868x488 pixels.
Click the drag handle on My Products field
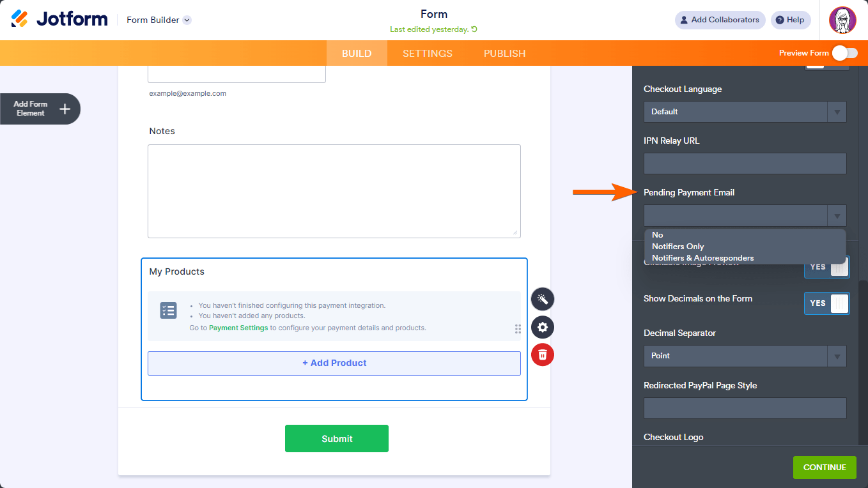(518, 329)
